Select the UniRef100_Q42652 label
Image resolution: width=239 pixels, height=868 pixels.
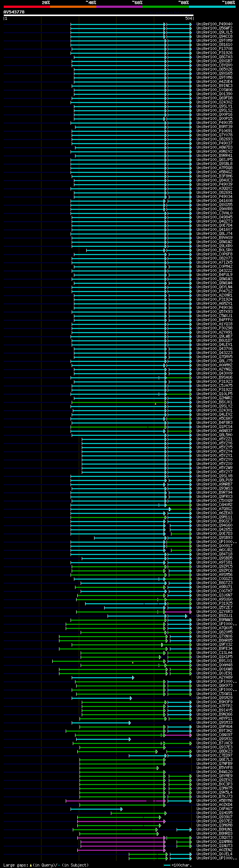[x=214, y=529]
